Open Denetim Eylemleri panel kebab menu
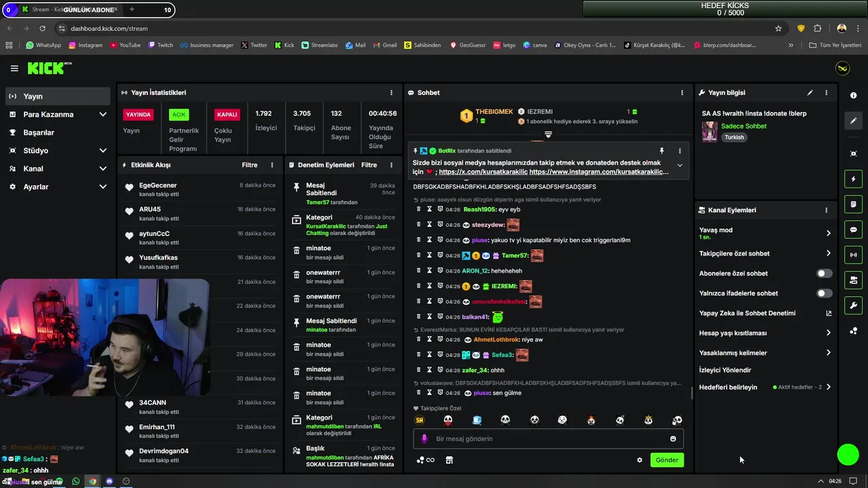Screen dimensions: 868x488 pyautogui.click(x=391, y=165)
